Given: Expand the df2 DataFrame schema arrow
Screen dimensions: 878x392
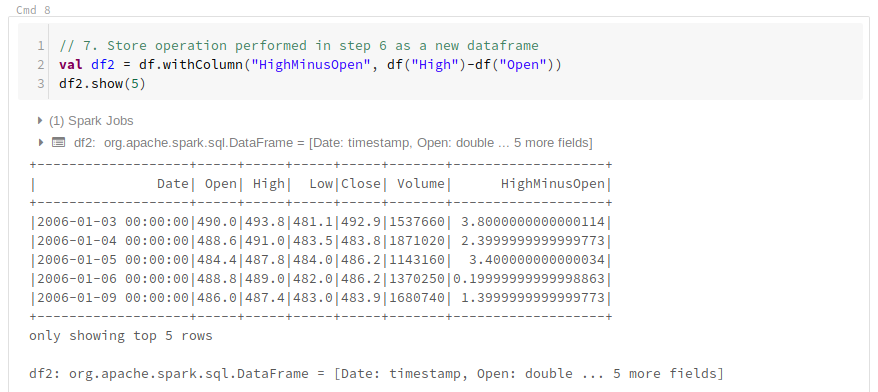Looking at the screenshot, I should [40, 143].
